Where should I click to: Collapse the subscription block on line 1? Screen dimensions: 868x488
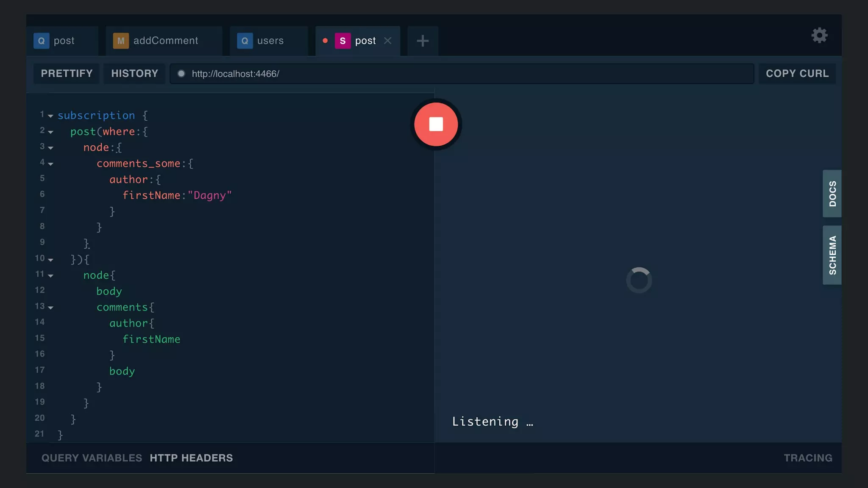50,116
